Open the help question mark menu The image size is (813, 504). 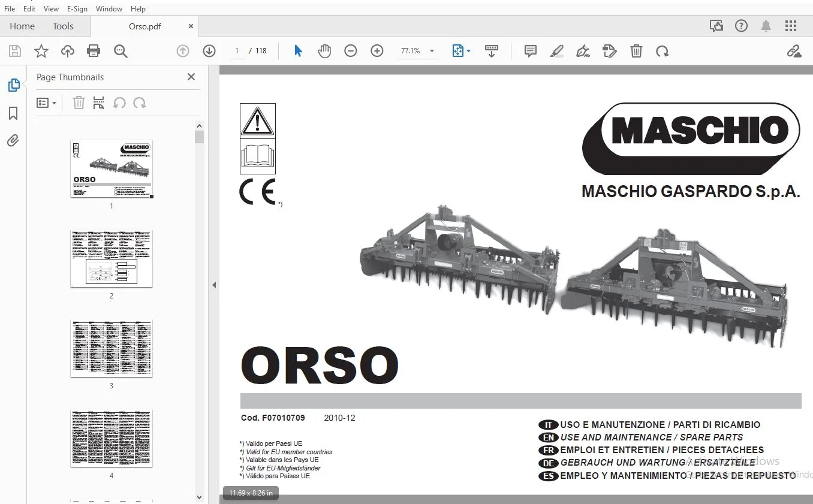742,26
